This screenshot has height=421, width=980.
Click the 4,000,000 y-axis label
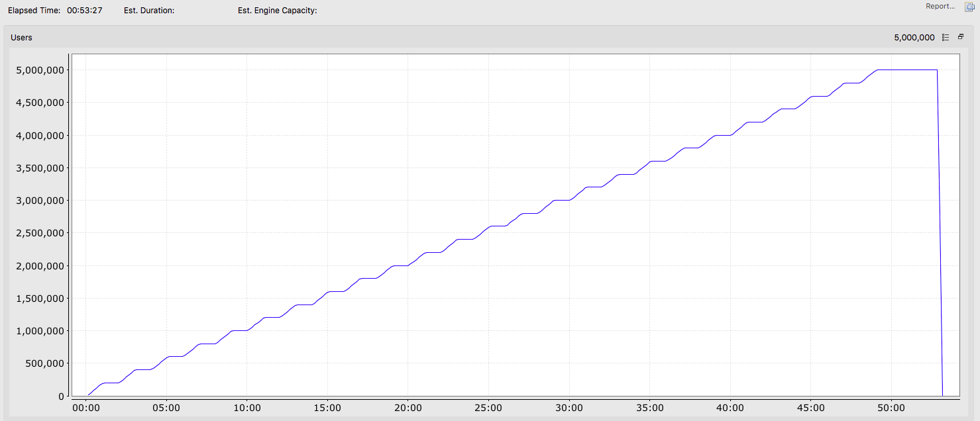point(40,135)
